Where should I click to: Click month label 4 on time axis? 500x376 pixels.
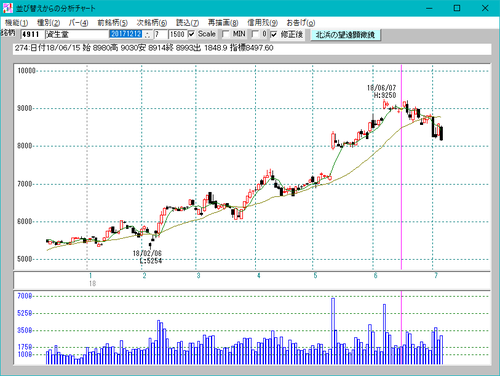[258, 276]
